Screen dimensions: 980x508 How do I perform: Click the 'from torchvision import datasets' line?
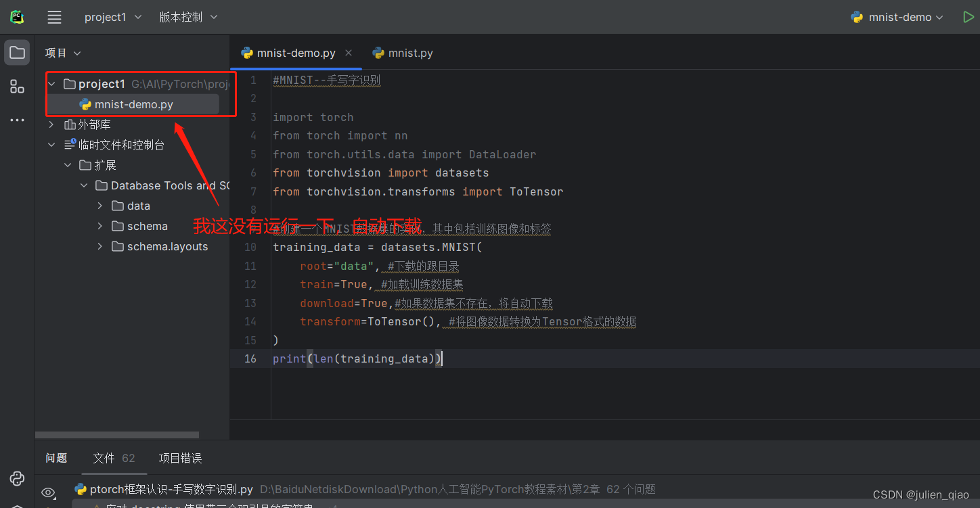(380, 172)
